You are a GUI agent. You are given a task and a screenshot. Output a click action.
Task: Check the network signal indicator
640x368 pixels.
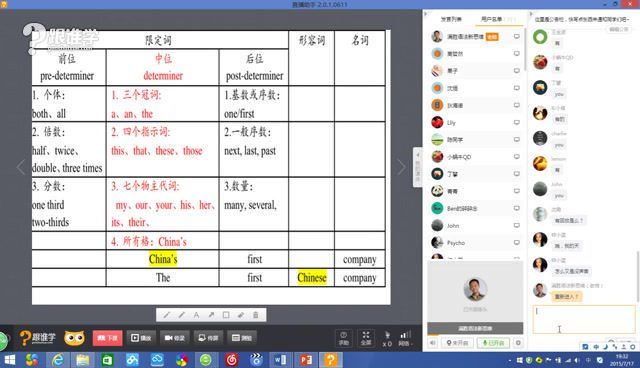coord(405,338)
